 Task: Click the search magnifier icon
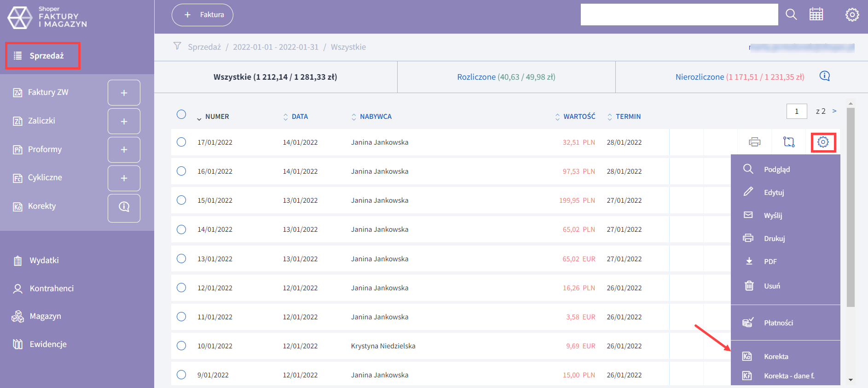791,14
